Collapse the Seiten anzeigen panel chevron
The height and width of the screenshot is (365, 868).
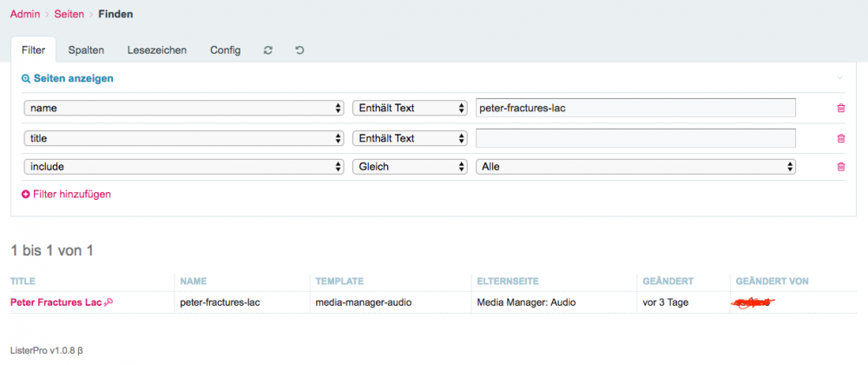pos(839,78)
